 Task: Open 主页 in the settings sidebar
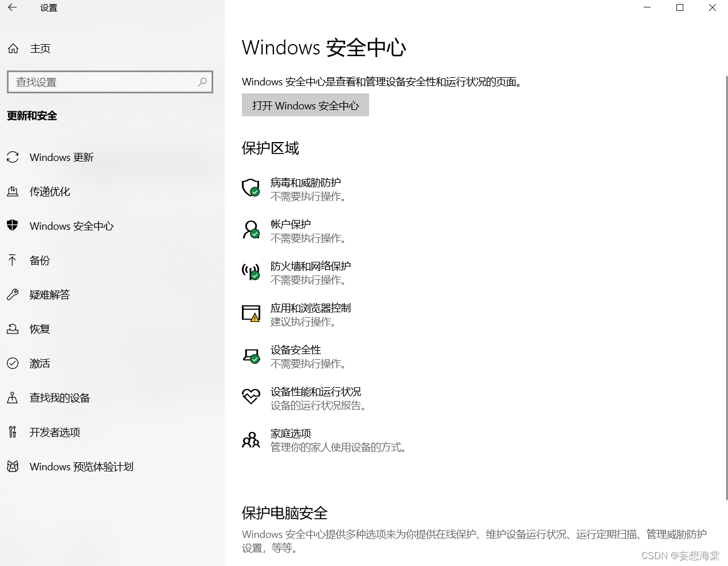pos(40,49)
